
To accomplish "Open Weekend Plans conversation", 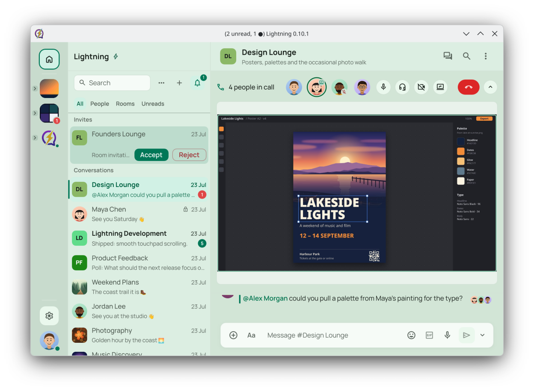I will tap(139, 287).
